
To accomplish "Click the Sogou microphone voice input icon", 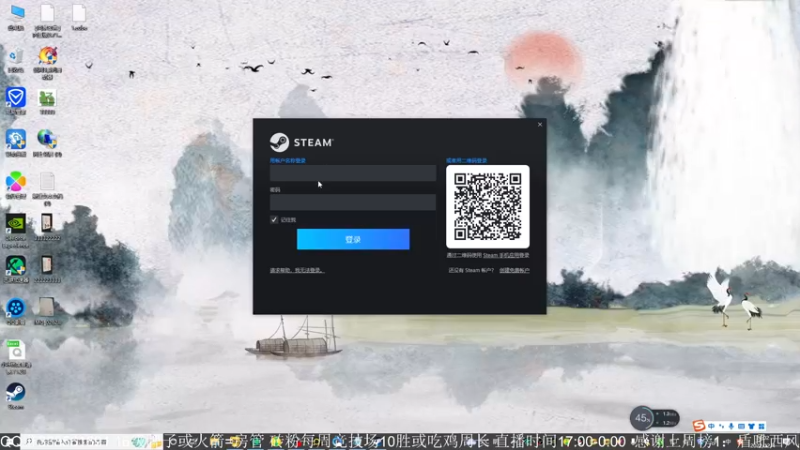I will coord(731,426).
